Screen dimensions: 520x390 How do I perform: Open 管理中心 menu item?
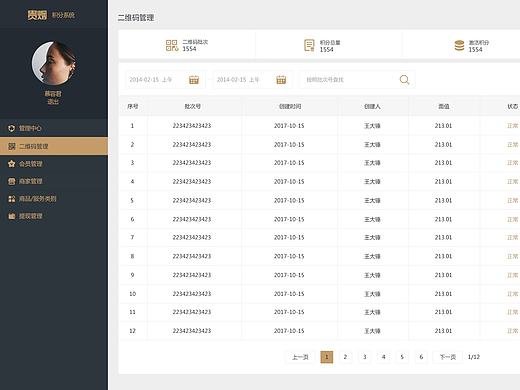(54, 128)
